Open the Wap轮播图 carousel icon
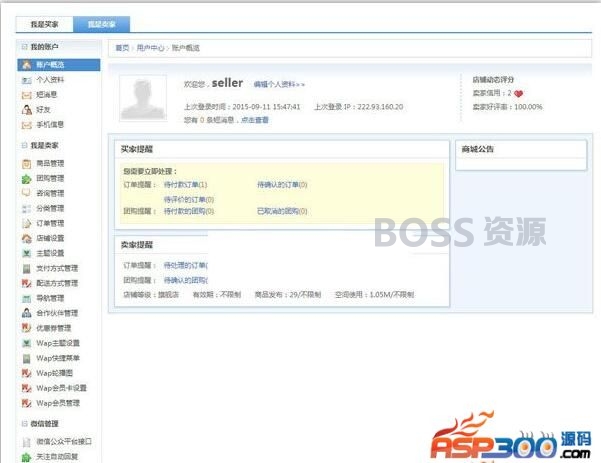This screenshot has width=601, height=463. tap(26, 373)
